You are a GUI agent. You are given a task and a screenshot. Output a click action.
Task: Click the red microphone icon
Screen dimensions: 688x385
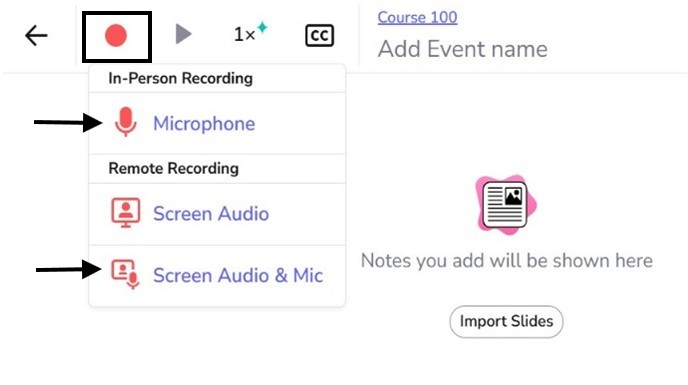point(126,122)
